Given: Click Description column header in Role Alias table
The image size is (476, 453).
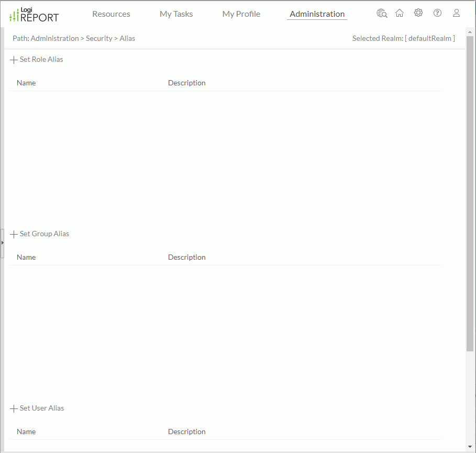Looking at the screenshot, I should (x=186, y=83).
